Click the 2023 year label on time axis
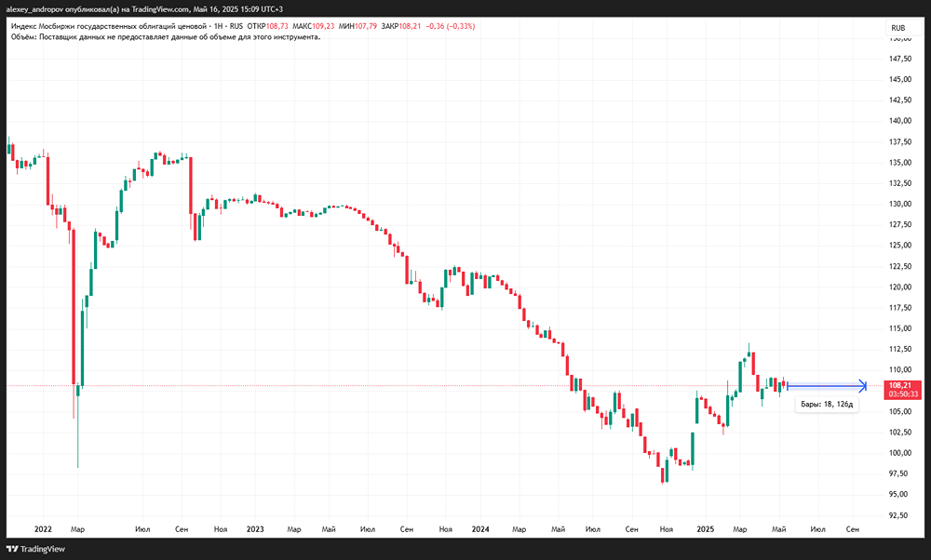The height and width of the screenshot is (560, 931). point(255,529)
